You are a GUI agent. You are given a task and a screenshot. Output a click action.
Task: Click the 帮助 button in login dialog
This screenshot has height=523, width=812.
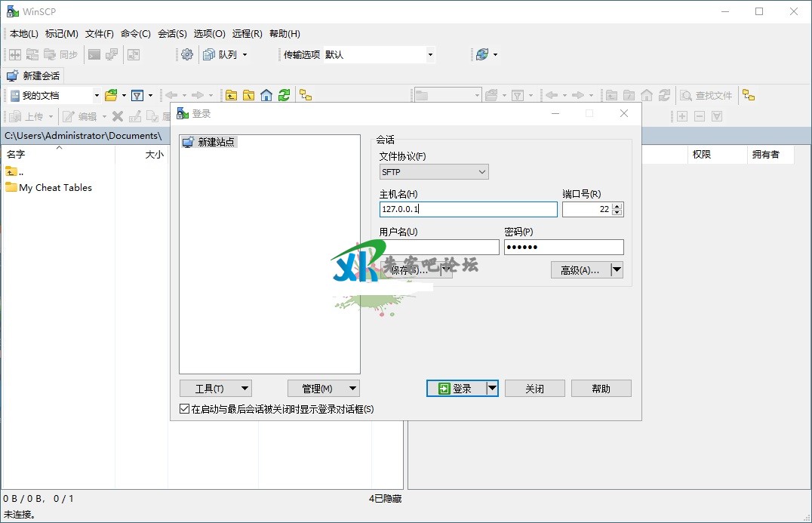point(601,389)
